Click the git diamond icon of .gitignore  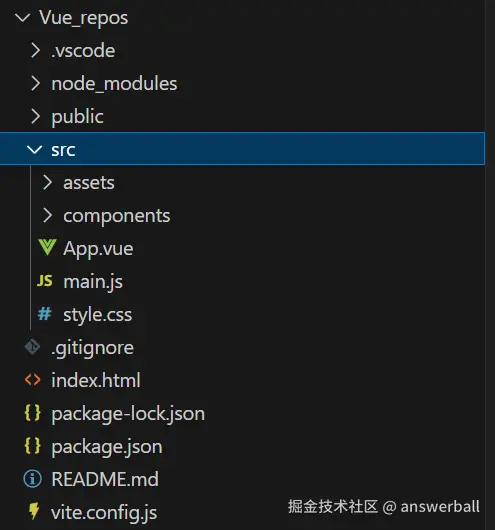[32, 347]
